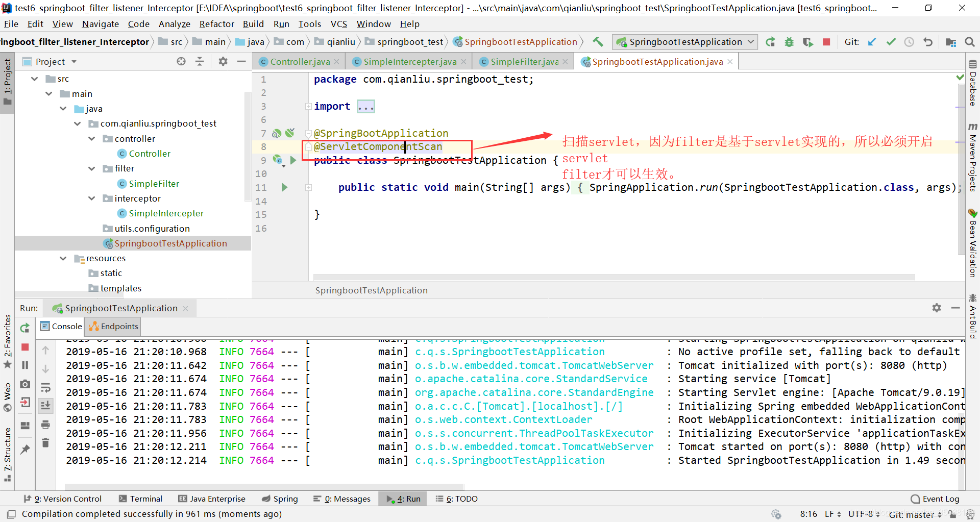Click Git: master branch in status bar
The width and height of the screenshot is (980, 522).
[915, 514]
